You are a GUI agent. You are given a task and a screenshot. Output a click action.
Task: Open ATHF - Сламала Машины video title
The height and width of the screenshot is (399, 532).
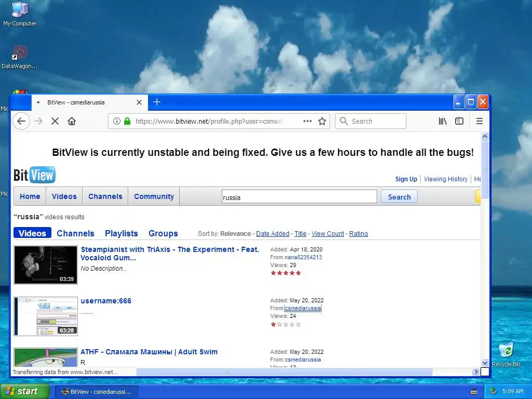(149, 352)
